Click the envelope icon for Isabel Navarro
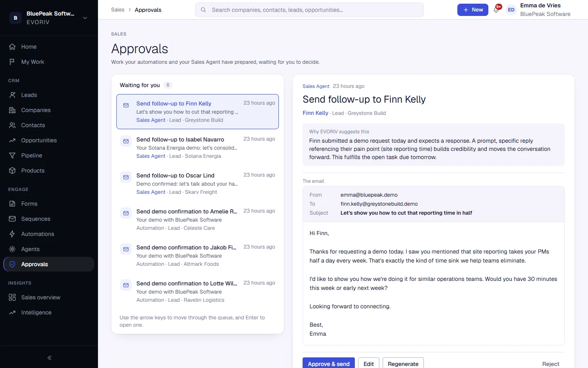This screenshot has height=368, width=588. (x=126, y=141)
